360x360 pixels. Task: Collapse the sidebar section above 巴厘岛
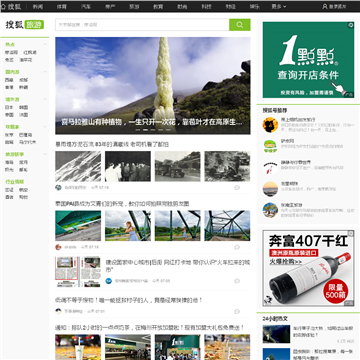[x=45, y=127]
